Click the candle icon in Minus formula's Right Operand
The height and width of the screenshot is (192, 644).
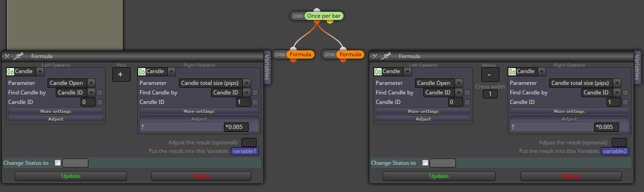click(x=512, y=71)
